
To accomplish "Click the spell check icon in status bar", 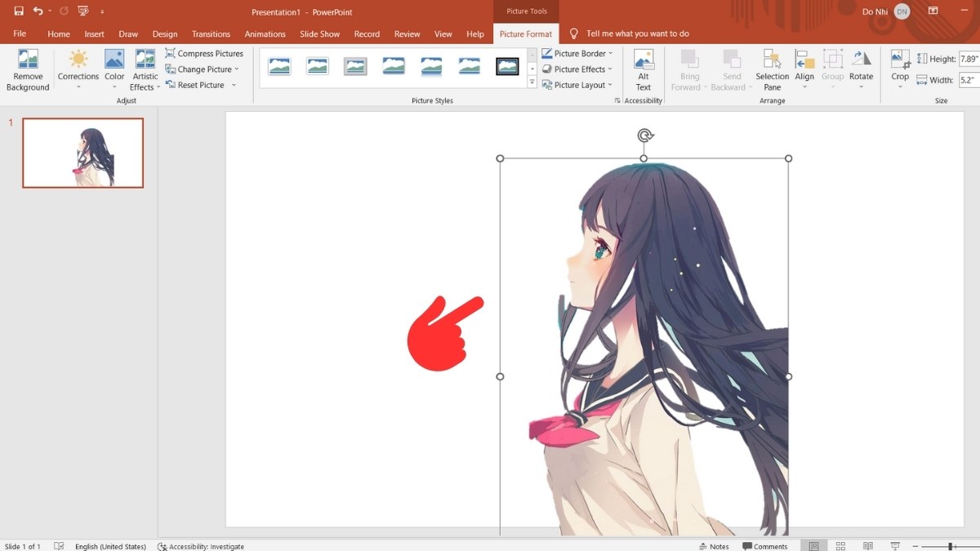I will pos(59,546).
